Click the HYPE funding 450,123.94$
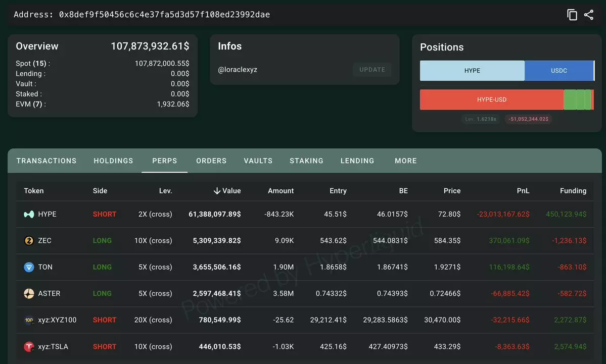 click(566, 214)
